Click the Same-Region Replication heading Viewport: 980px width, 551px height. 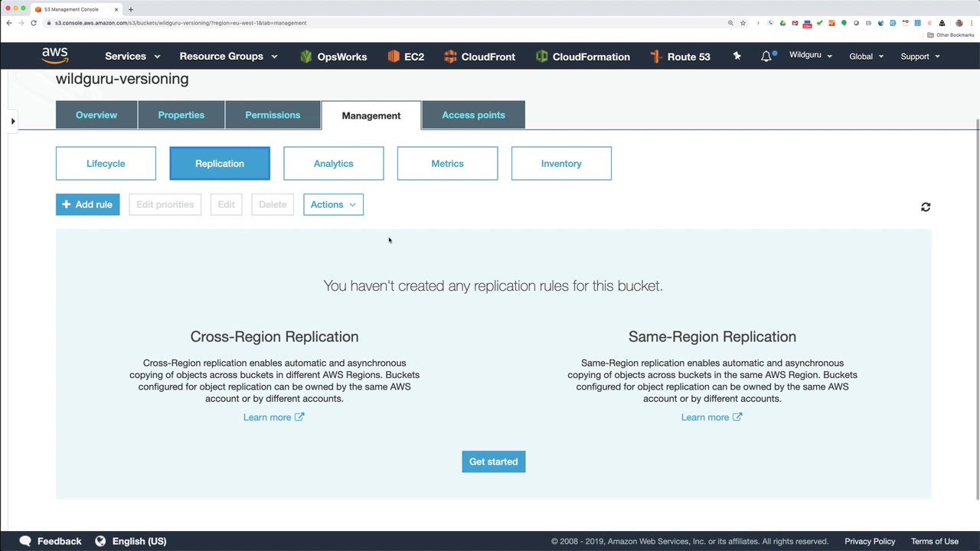pyautogui.click(x=712, y=337)
